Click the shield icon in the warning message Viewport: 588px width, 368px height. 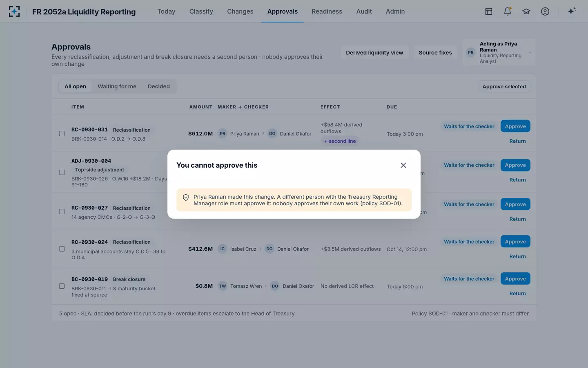[x=186, y=197]
